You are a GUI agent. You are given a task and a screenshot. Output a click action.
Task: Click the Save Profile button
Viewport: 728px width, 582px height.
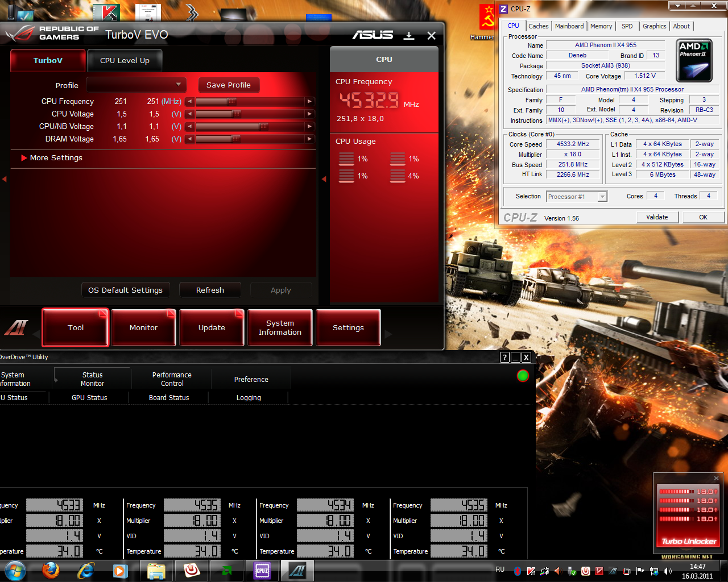point(229,85)
